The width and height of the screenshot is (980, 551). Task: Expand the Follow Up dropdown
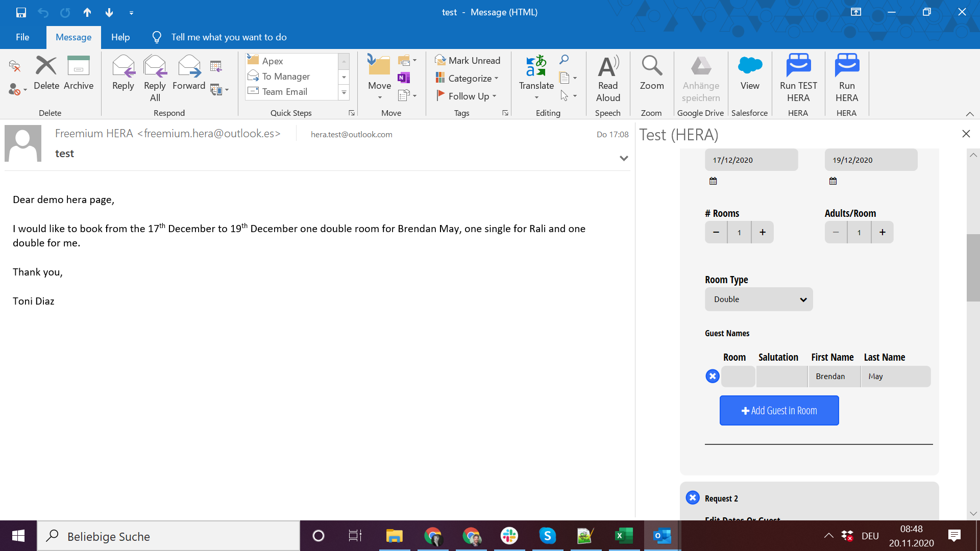tap(494, 96)
